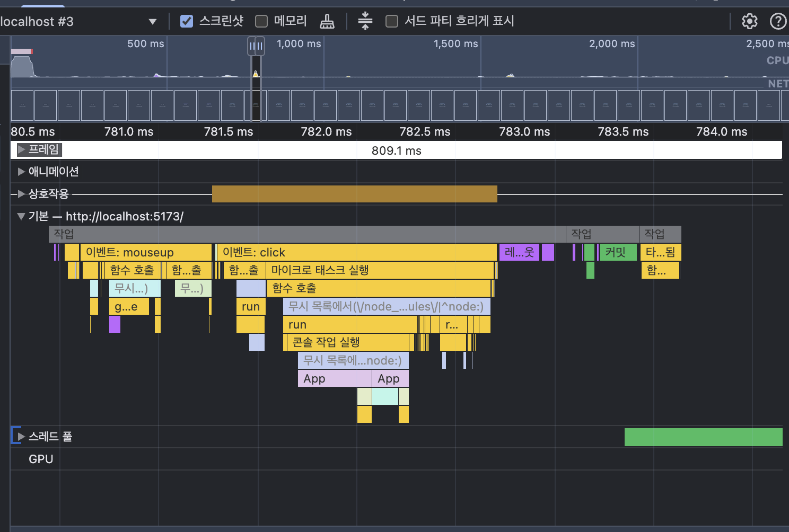Toggle the 스크린샷 checkbox
The height and width of the screenshot is (532, 789).
pyautogui.click(x=187, y=21)
